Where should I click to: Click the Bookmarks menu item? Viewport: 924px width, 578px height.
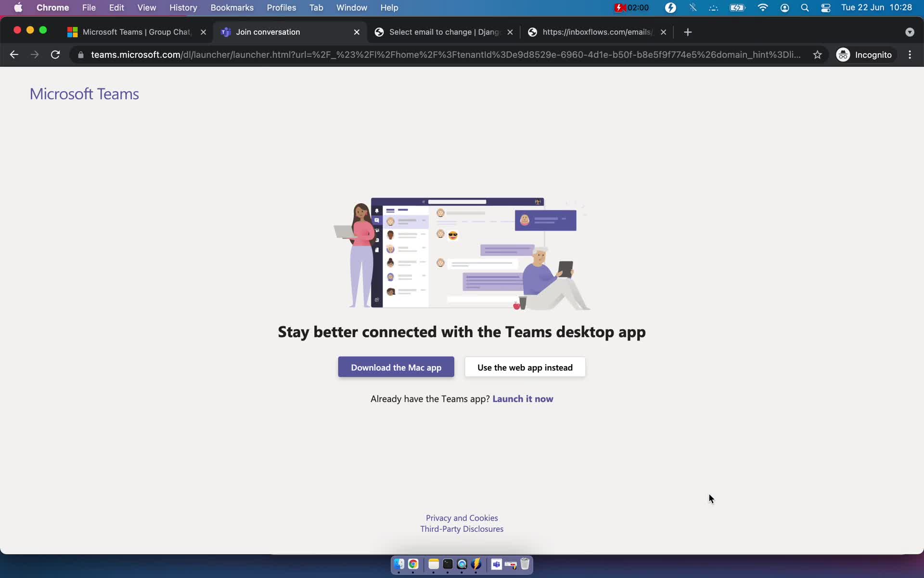231,7
